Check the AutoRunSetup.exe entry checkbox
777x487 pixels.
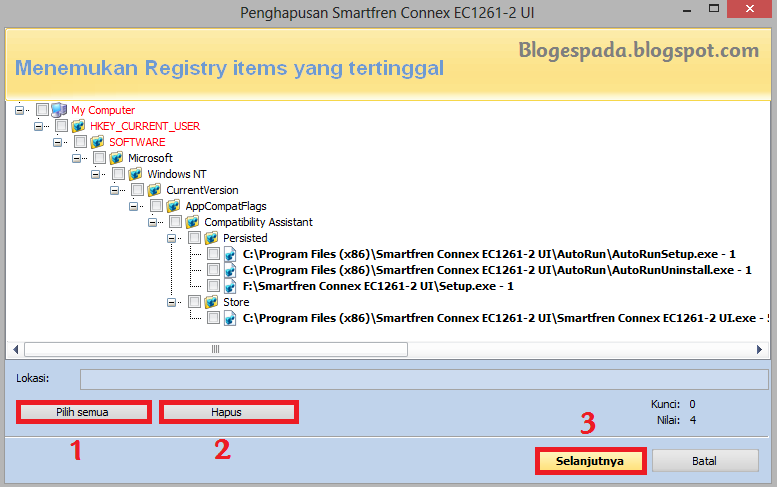click(x=214, y=254)
